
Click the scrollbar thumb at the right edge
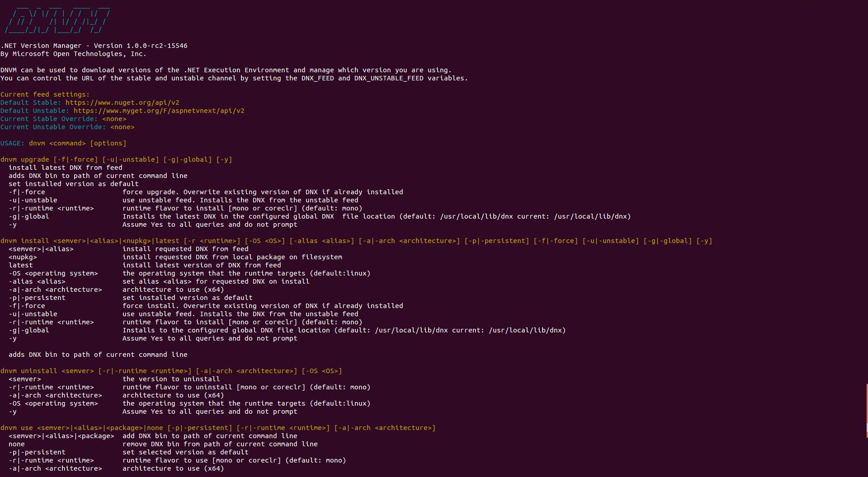pos(867,410)
